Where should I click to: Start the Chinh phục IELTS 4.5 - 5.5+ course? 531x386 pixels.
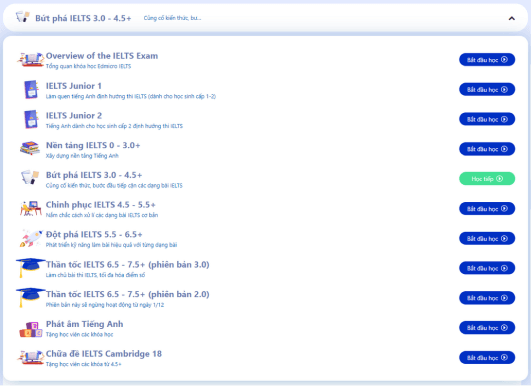[x=487, y=209]
